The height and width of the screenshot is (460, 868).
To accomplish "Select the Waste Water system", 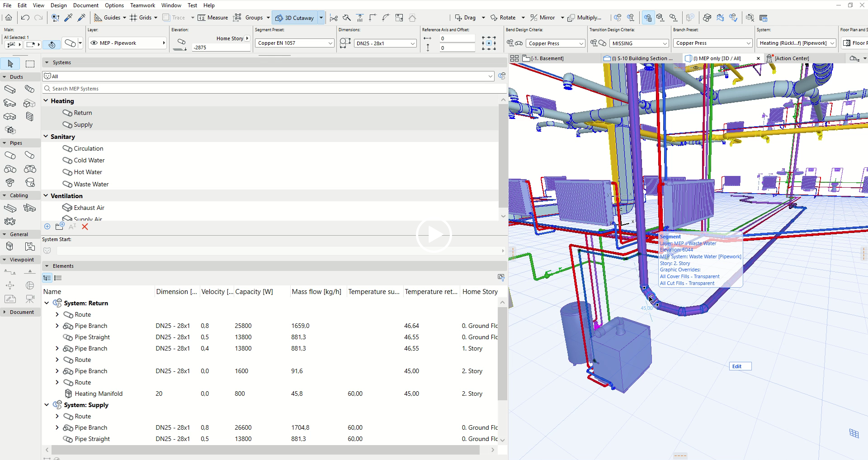I will [91, 184].
